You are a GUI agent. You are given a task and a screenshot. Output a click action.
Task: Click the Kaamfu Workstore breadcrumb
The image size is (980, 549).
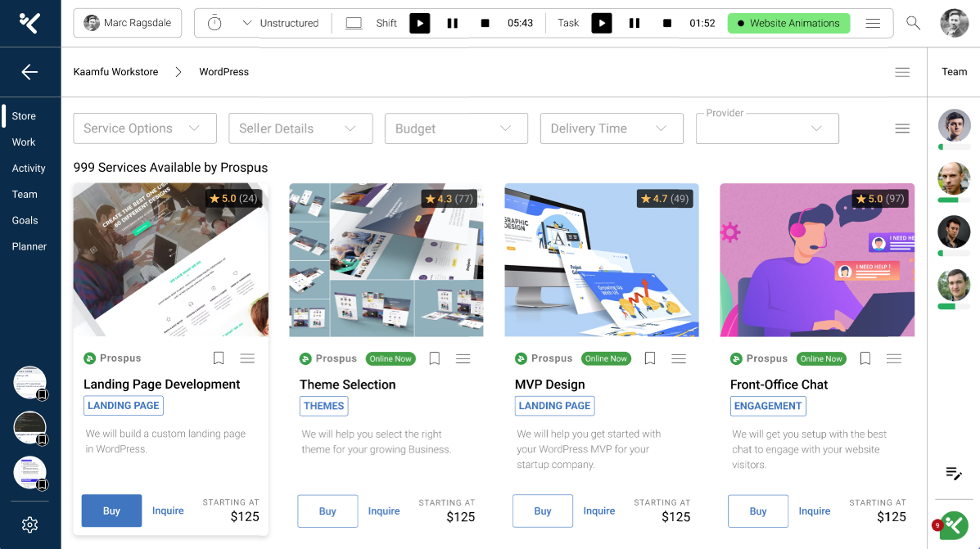(115, 72)
